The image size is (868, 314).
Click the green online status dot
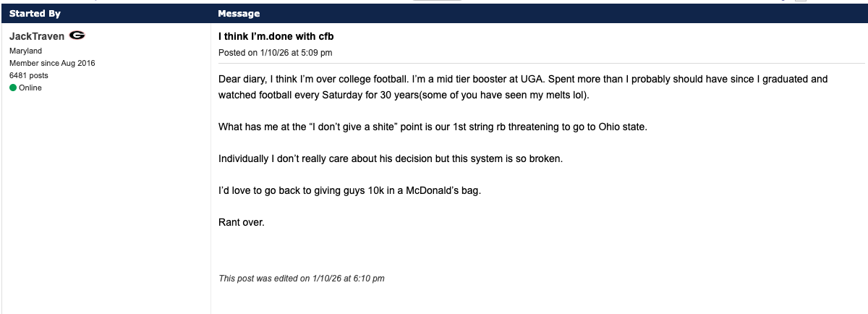(12, 88)
